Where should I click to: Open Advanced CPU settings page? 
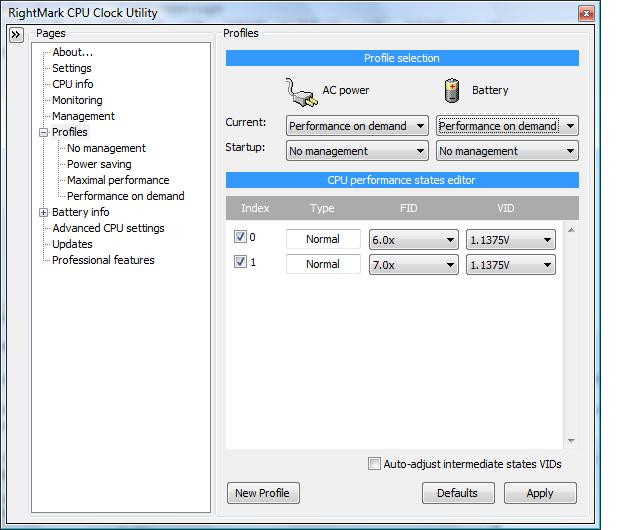click(x=108, y=228)
